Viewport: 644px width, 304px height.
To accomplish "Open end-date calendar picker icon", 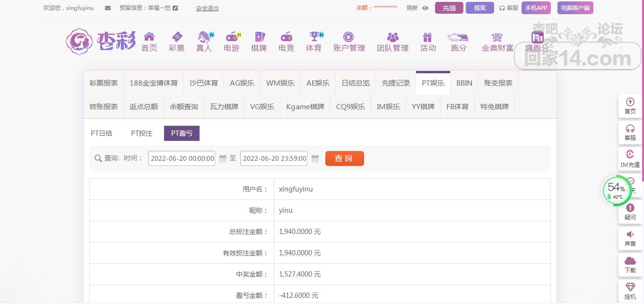I will (x=315, y=158).
